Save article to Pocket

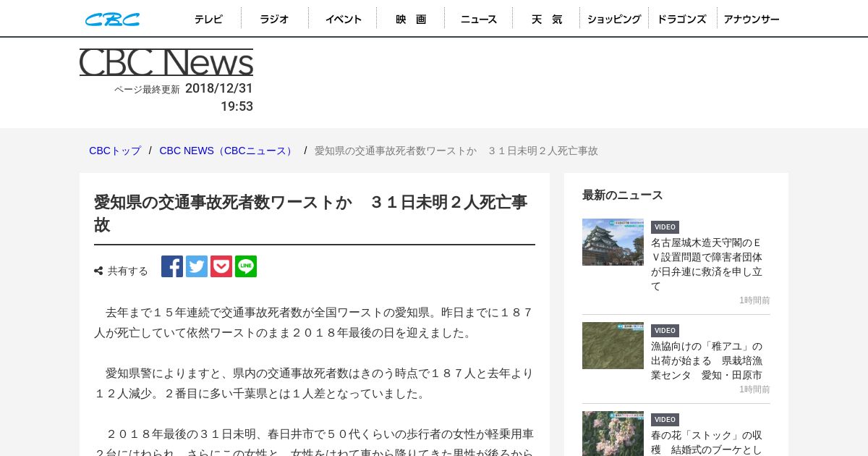click(x=221, y=266)
